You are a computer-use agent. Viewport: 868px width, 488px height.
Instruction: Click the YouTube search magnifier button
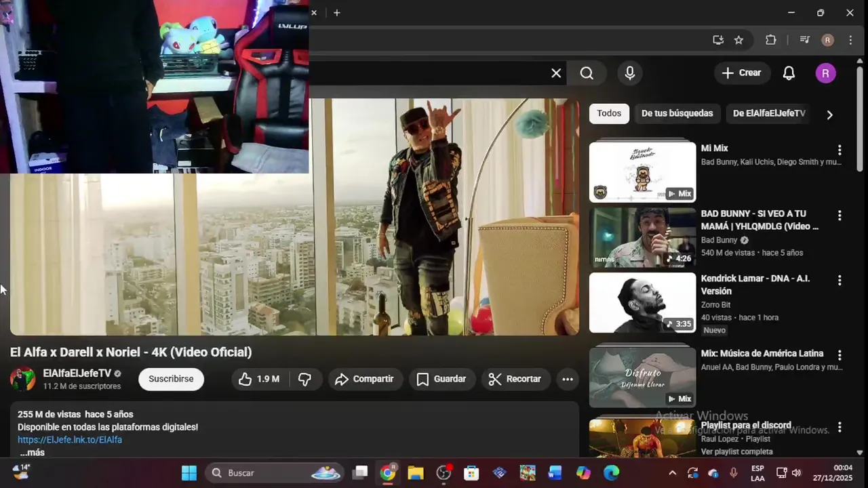pyautogui.click(x=587, y=73)
